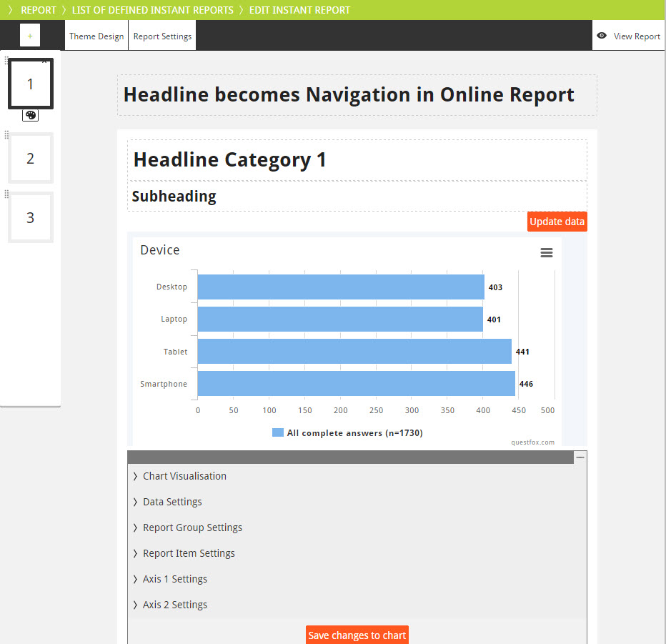Image resolution: width=666 pixels, height=644 pixels.
Task: Open the Report Group Settings section
Action: [192, 527]
